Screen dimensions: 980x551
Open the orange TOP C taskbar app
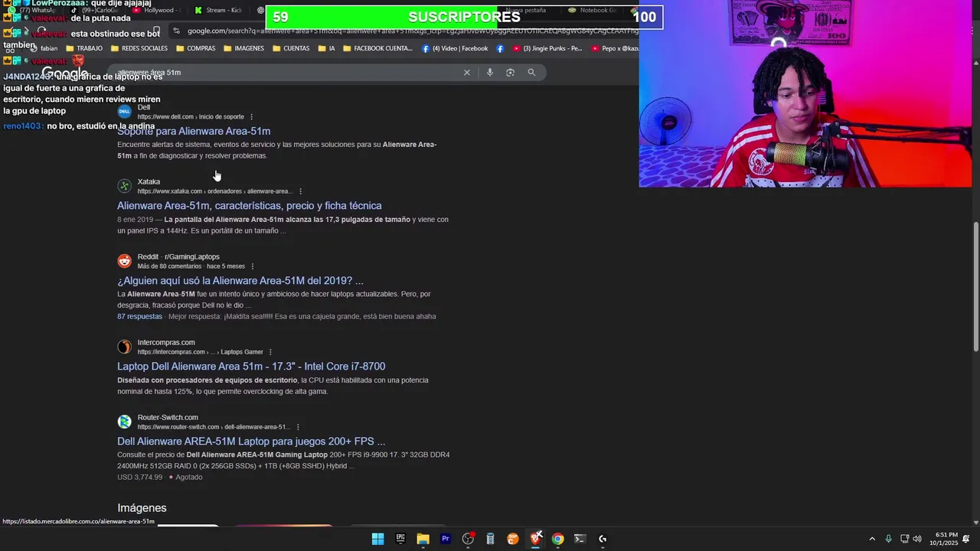coord(513,539)
